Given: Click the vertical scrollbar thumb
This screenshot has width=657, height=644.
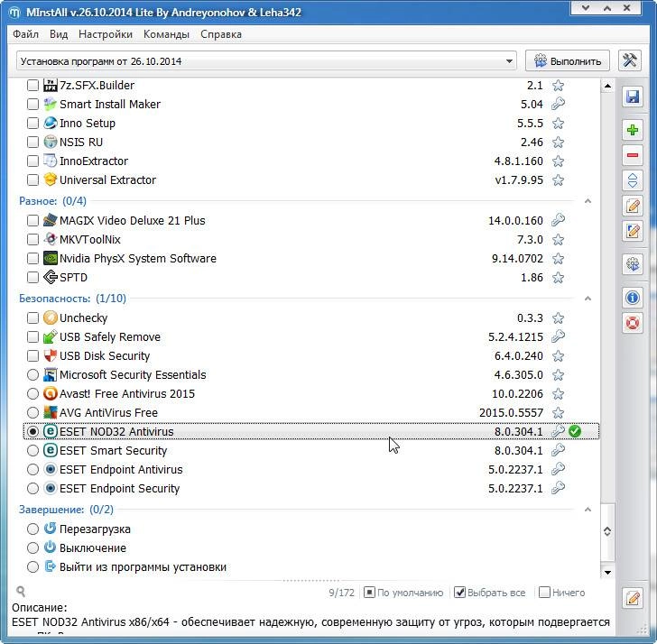Looking at the screenshot, I should click(x=607, y=532).
